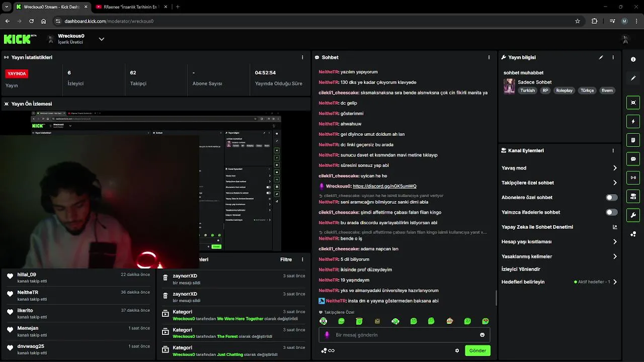Toggle the broadcast signal panel icon in sidebar
This screenshot has height=362, width=644.
[x=633, y=177]
